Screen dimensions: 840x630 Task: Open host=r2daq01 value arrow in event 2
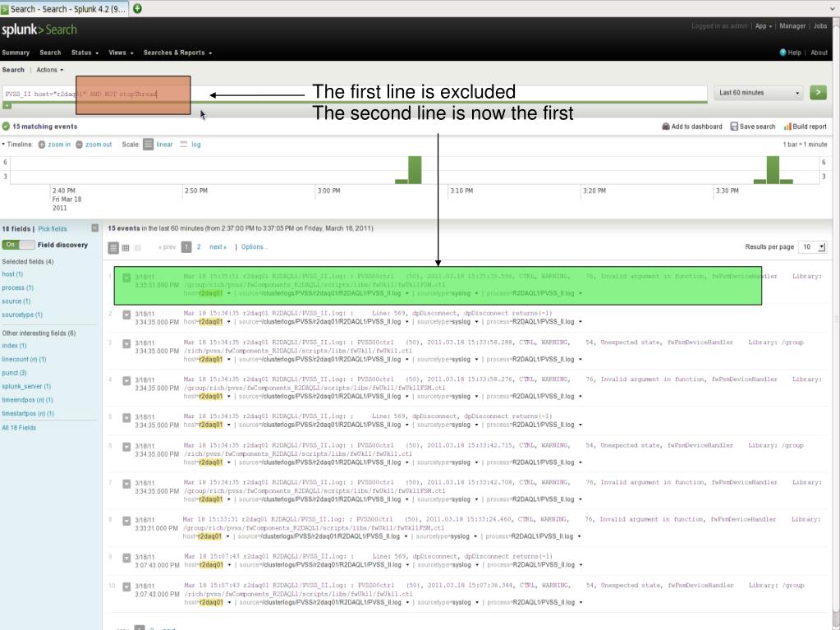pyautogui.click(x=229, y=322)
